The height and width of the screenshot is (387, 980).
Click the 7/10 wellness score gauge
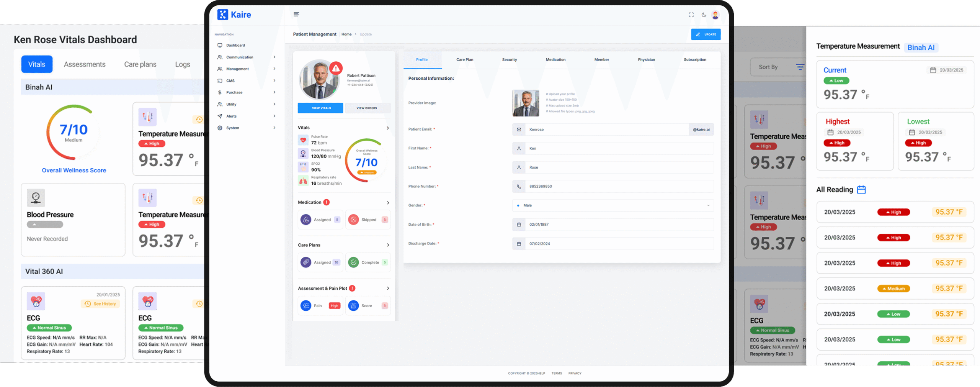(x=73, y=132)
